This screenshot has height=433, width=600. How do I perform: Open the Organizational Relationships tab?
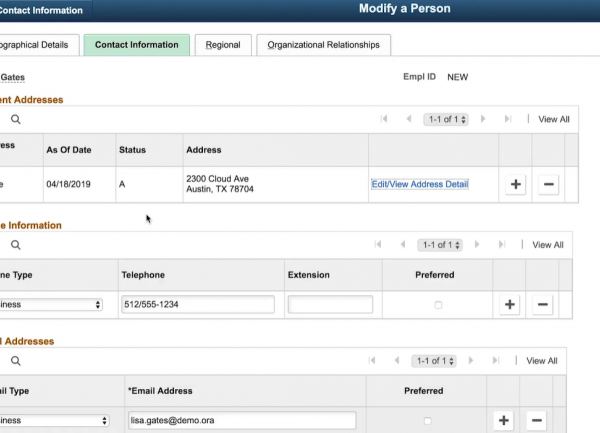pyautogui.click(x=323, y=45)
